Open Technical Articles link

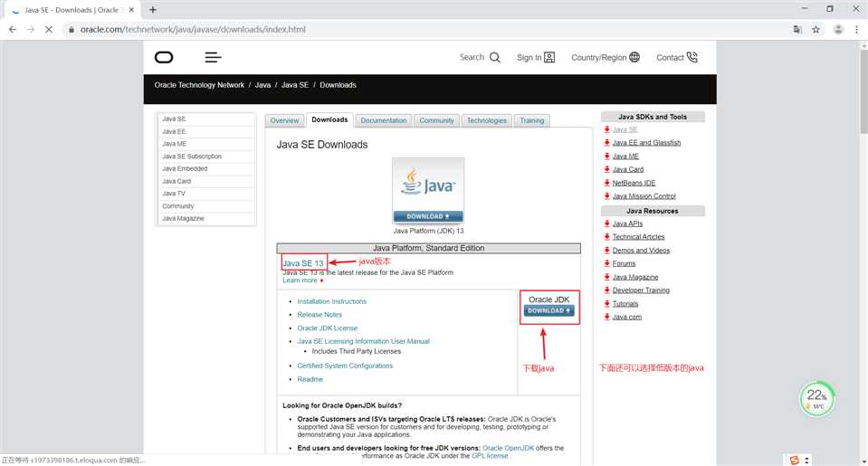tap(638, 237)
